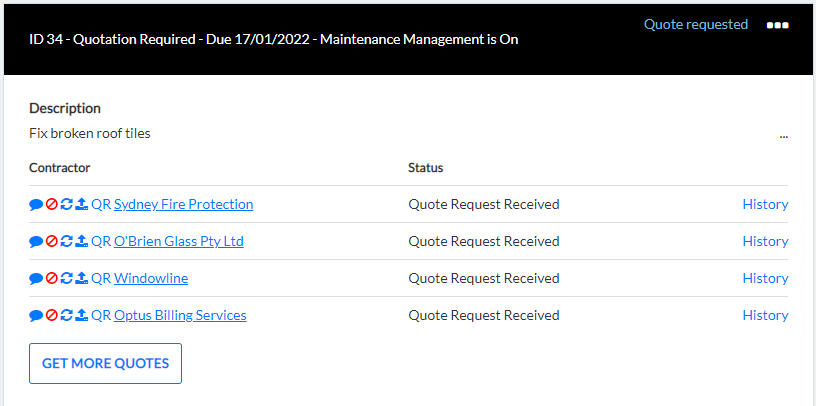
Task: Click refresh icon on O'Brien Glass row
Action: tap(66, 242)
